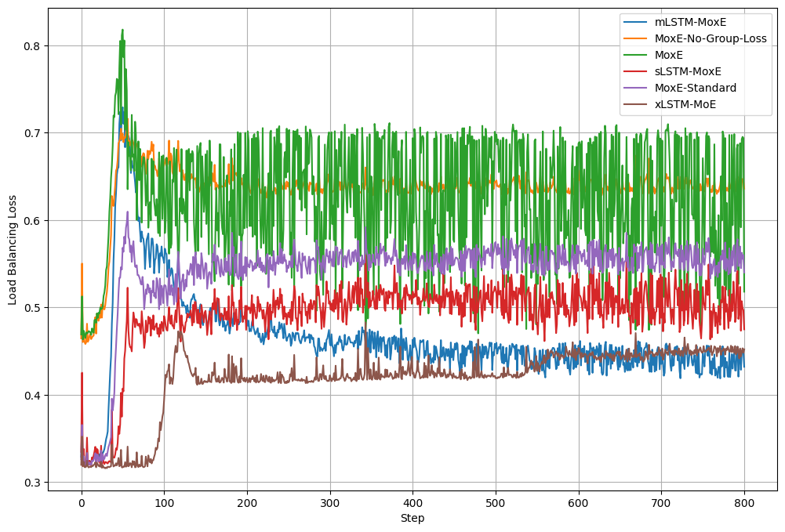785x532 pixels.
Task: Select the purple legend line swatch
Action: [636, 88]
